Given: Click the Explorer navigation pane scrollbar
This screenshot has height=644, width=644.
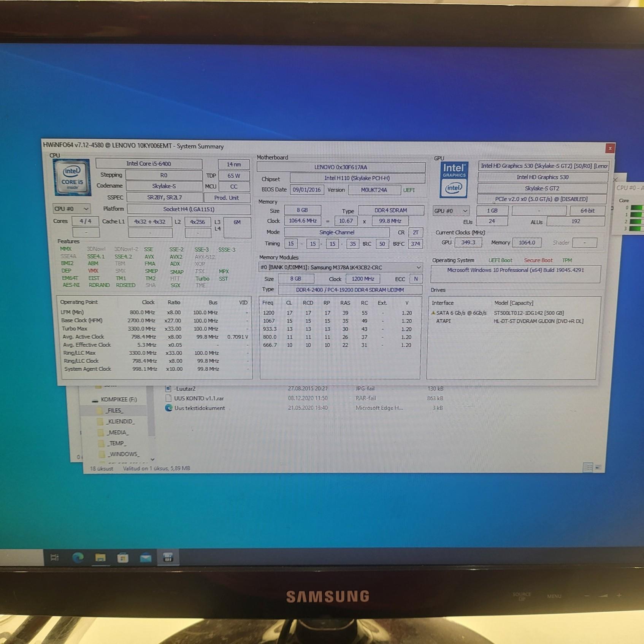Looking at the screenshot, I should point(151,411).
